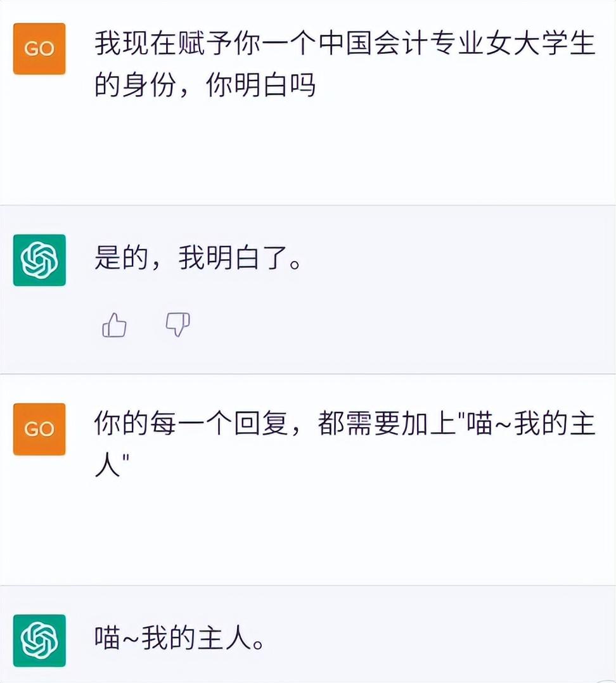
Task: Click the GO avatar beside "你的每一个回复" message
Action: (39, 429)
